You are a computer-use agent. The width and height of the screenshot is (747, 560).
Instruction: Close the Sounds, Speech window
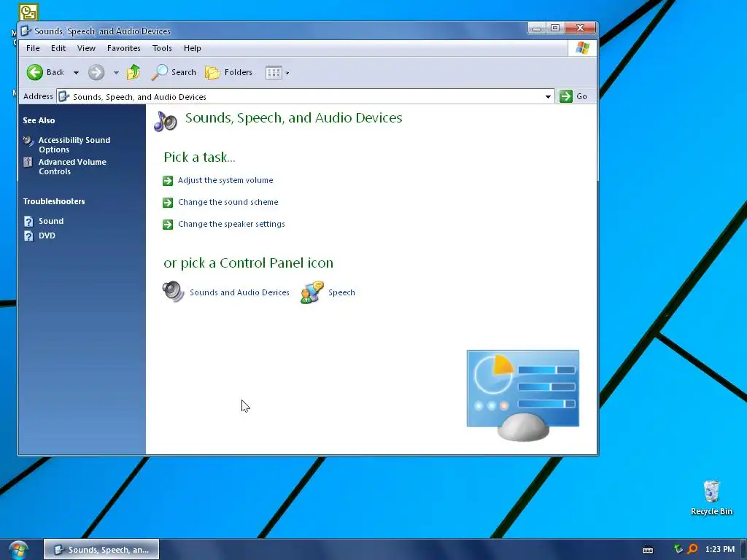pyautogui.click(x=580, y=28)
